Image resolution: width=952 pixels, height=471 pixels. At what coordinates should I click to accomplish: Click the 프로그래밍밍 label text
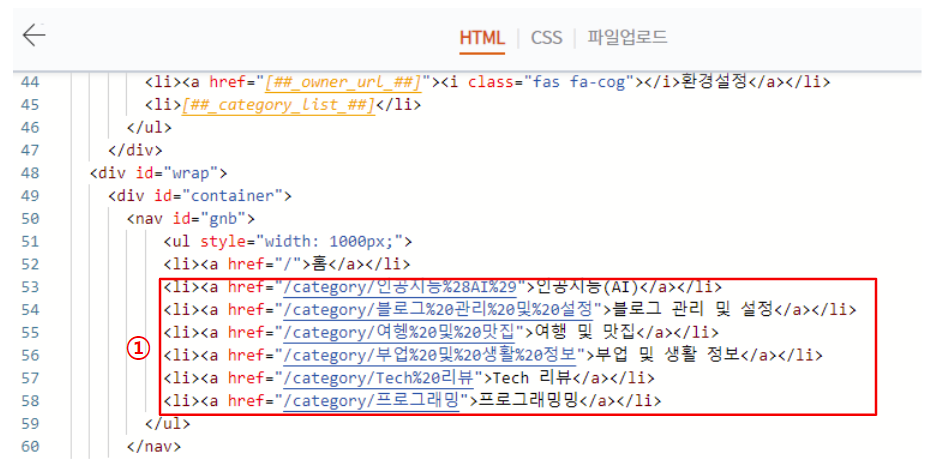(530, 401)
